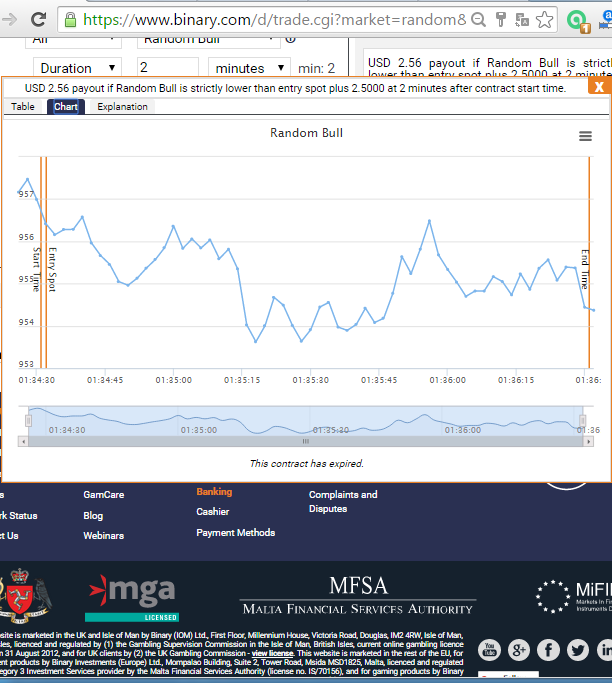
Task: Click the navigator right scroll arrow
Action: pos(588,442)
